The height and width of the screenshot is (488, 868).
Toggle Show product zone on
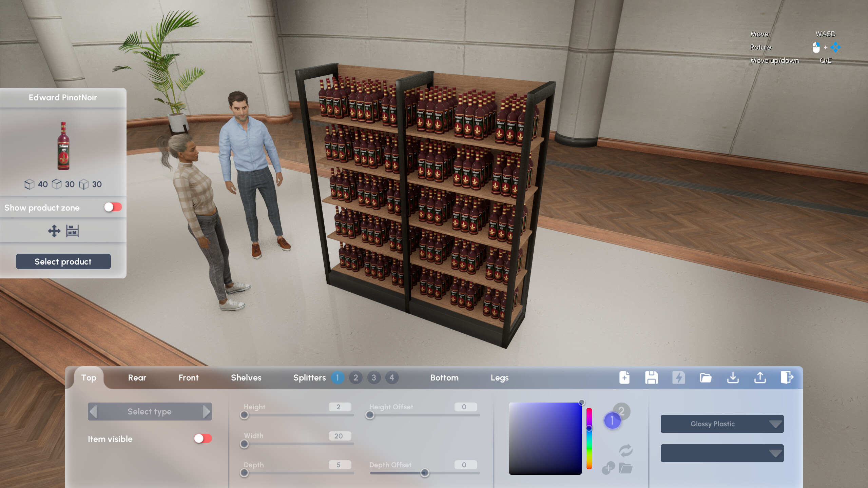click(113, 207)
